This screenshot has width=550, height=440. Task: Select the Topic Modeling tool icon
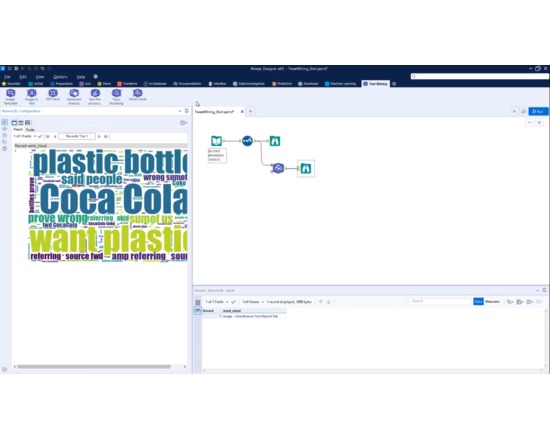[116, 93]
